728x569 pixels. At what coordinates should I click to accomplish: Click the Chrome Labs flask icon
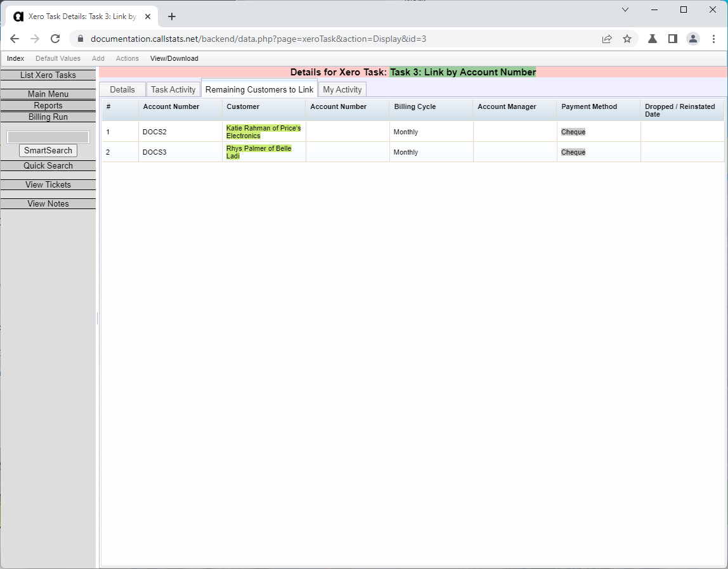pyautogui.click(x=652, y=39)
